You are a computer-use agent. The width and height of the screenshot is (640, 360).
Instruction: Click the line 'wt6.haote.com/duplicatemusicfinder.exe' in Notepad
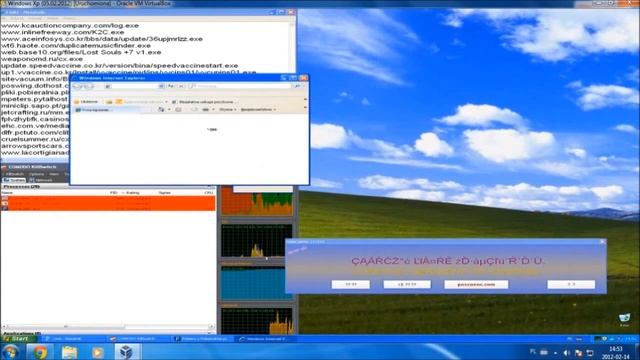(x=76, y=45)
